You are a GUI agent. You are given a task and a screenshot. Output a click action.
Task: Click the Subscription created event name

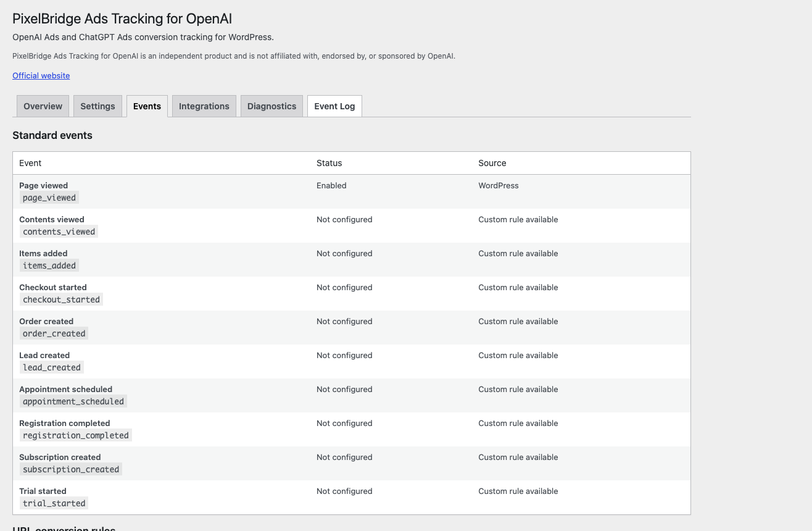pyautogui.click(x=60, y=457)
